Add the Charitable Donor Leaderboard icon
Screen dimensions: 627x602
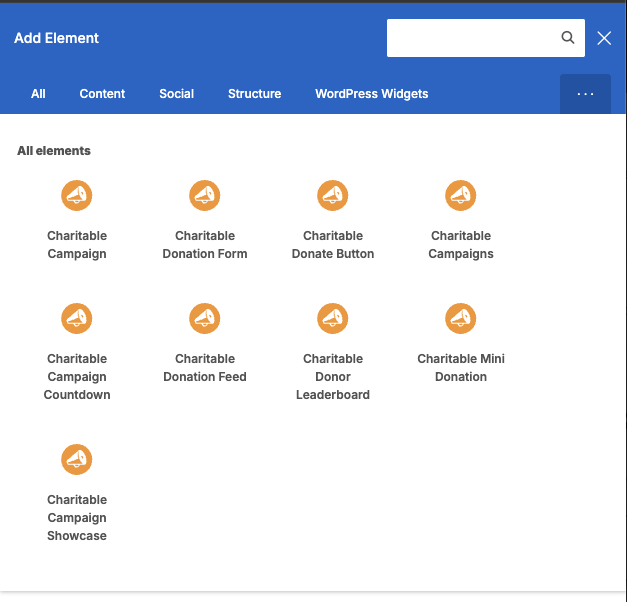click(x=332, y=318)
